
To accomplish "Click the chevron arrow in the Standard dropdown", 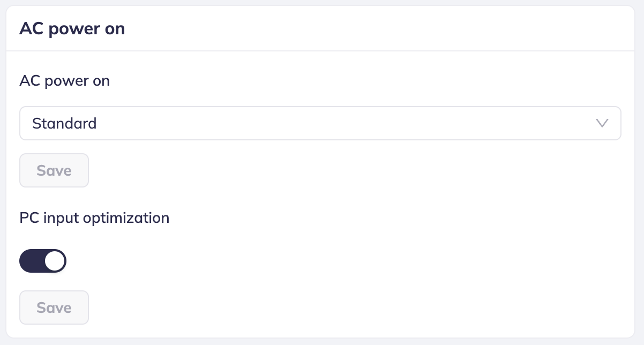I will 602,123.
